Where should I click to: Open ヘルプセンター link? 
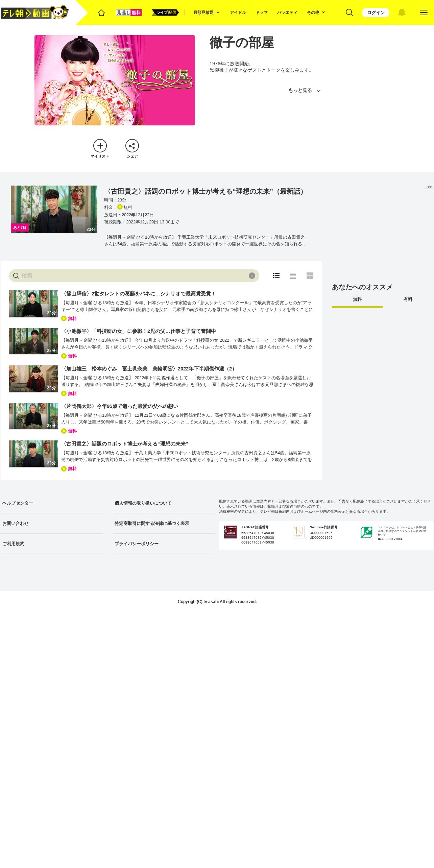tap(18, 503)
